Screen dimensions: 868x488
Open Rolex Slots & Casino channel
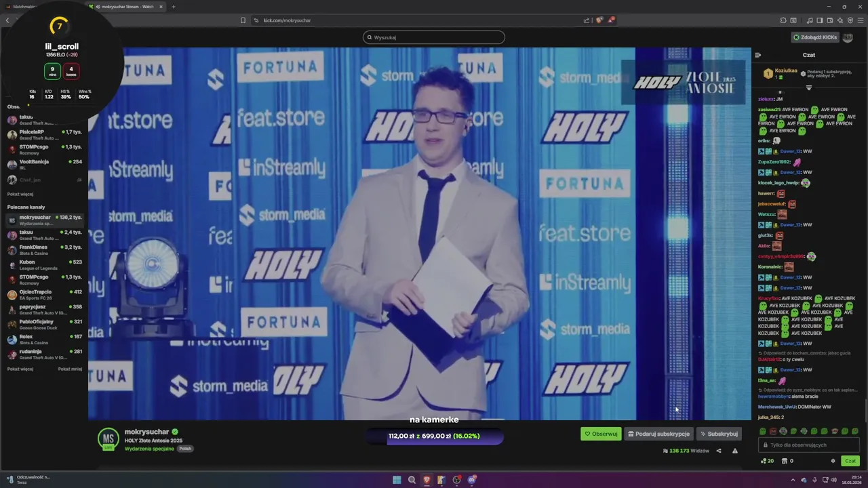pyautogui.click(x=44, y=340)
